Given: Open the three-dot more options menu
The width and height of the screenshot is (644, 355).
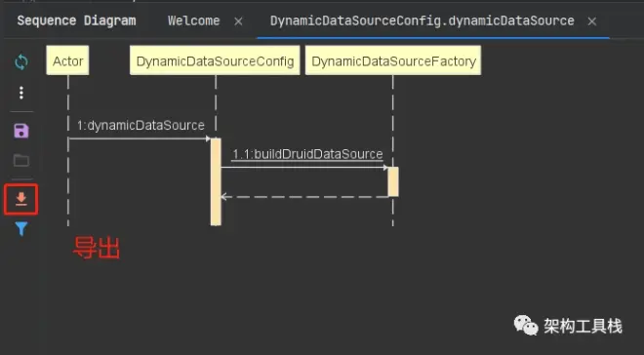Looking at the screenshot, I should [21, 93].
